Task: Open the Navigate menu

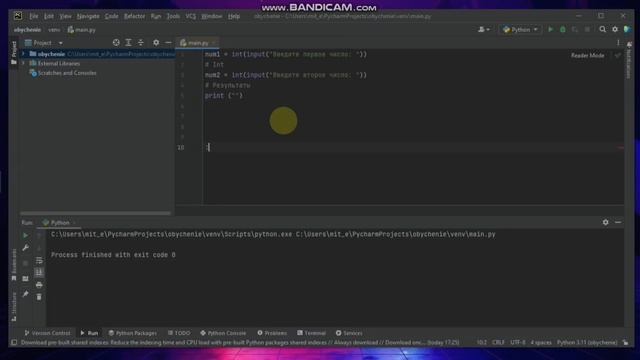Action: [x=88, y=16]
